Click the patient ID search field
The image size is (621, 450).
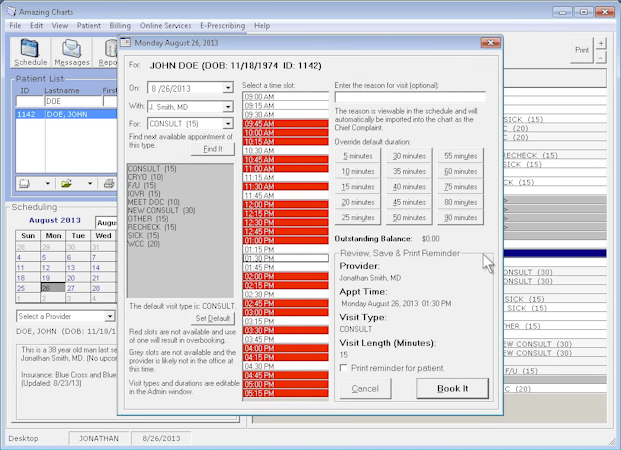point(30,101)
